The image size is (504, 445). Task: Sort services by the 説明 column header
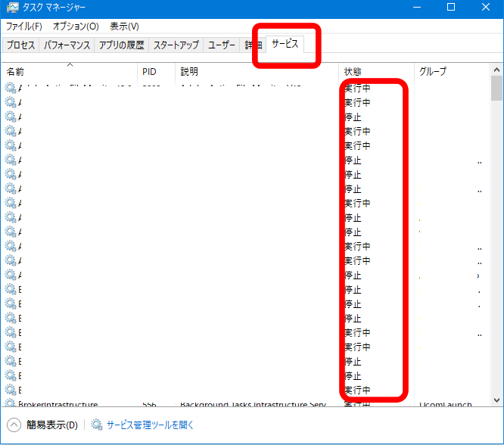click(x=257, y=71)
